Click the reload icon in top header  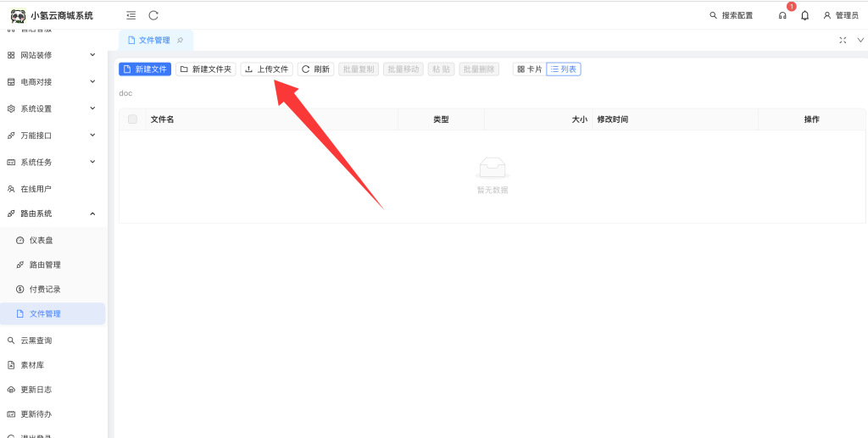click(153, 15)
